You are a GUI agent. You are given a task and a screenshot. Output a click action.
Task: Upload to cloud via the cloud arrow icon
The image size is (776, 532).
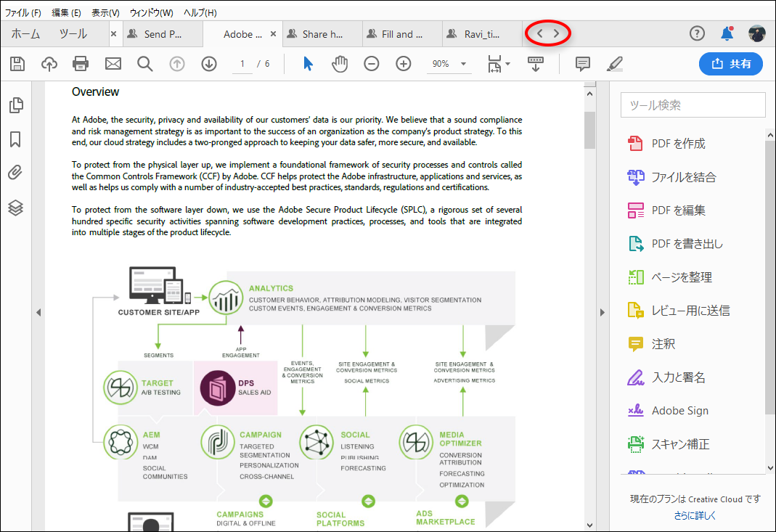[49, 64]
